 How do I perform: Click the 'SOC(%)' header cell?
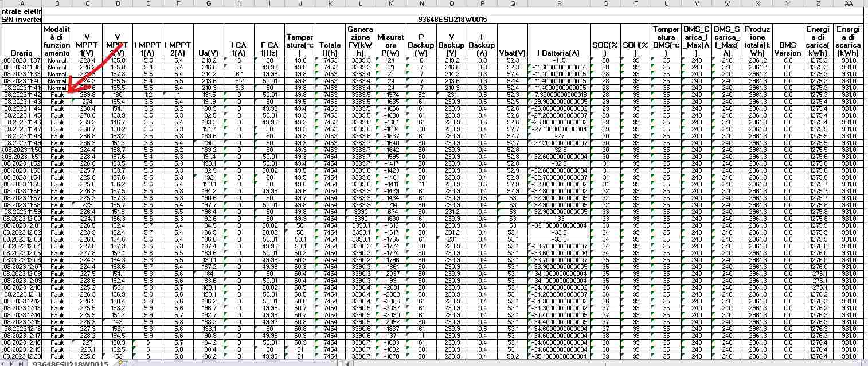tap(606, 40)
